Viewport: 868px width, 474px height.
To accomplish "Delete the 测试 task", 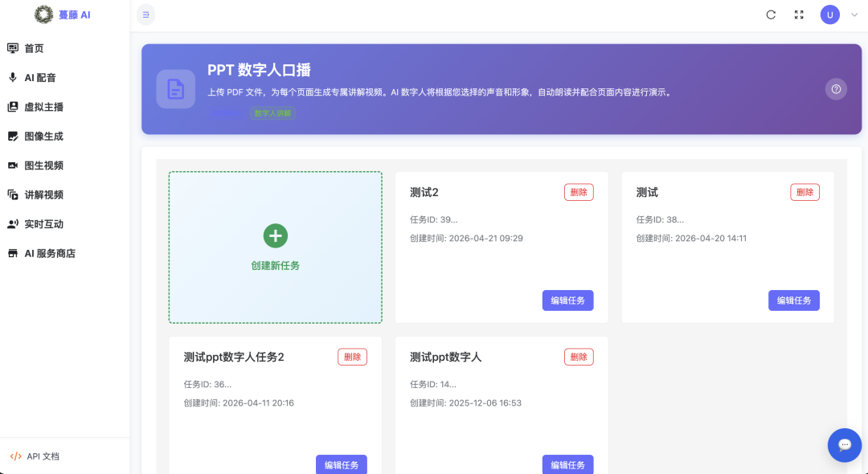I will point(805,192).
